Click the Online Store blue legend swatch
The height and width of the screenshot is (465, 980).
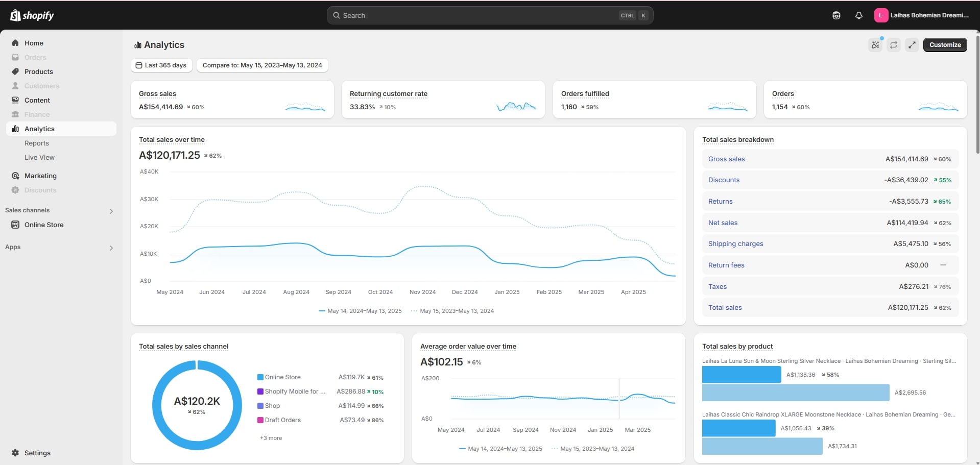(x=260, y=377)
